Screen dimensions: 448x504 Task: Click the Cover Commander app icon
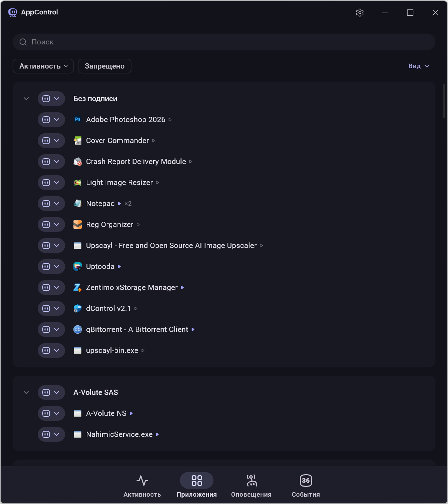point(78,141)
